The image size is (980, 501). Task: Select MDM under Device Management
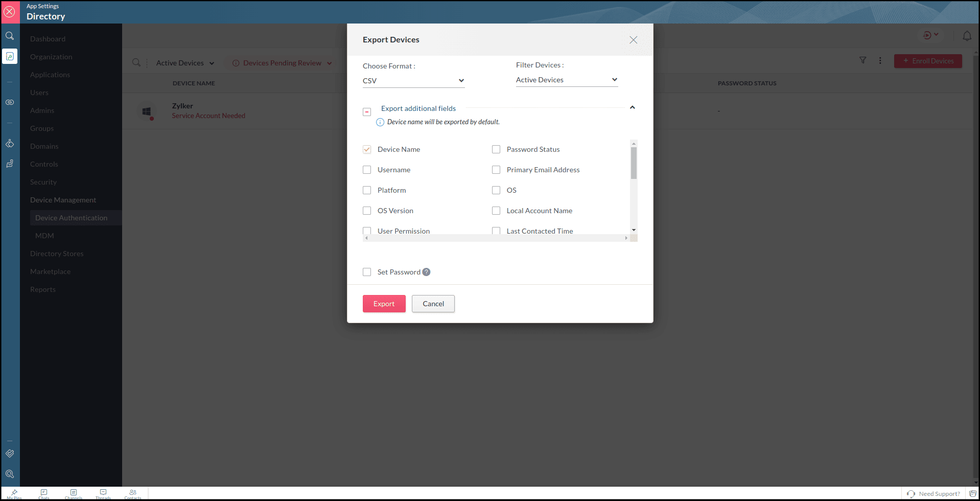(44, 236)
